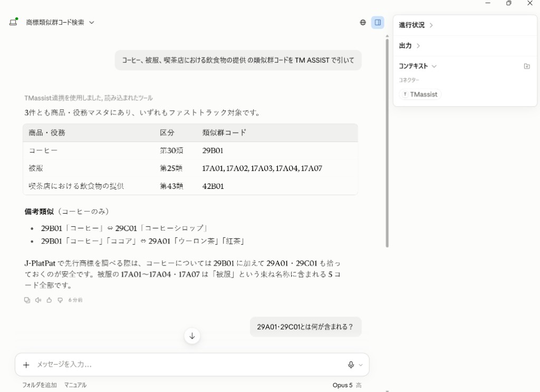Image resolution: width=540 pixels, height=392 pixels.
Task: Toggle the side panel icon
Action: [x=378, y=22]
